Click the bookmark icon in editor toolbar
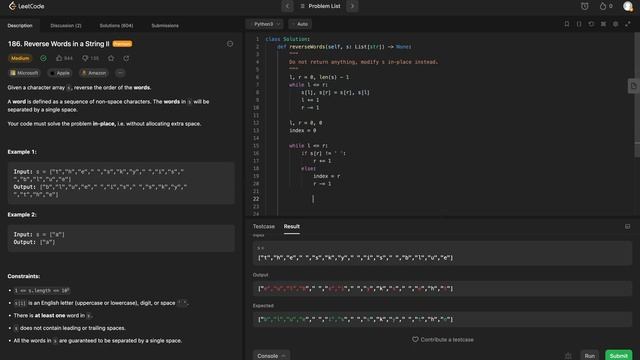Screen dimensions: 640x360 (567, 24)
